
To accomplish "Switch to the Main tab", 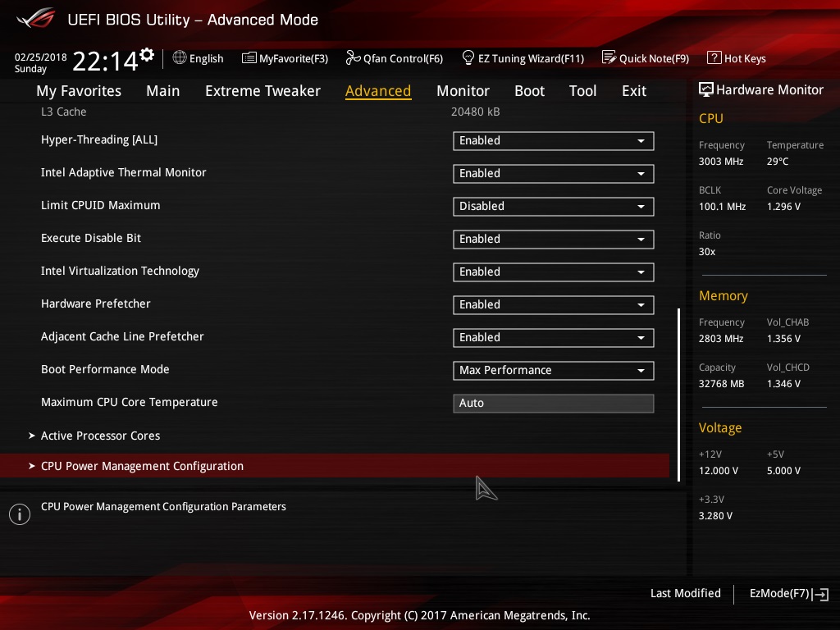I will 163,91.
